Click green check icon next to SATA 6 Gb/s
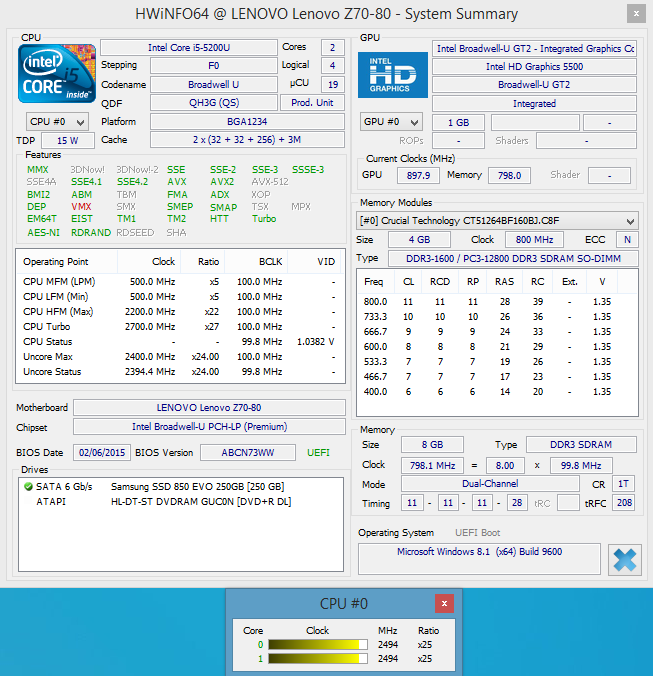This screenshot has height=676, width=653. point(28,487)
